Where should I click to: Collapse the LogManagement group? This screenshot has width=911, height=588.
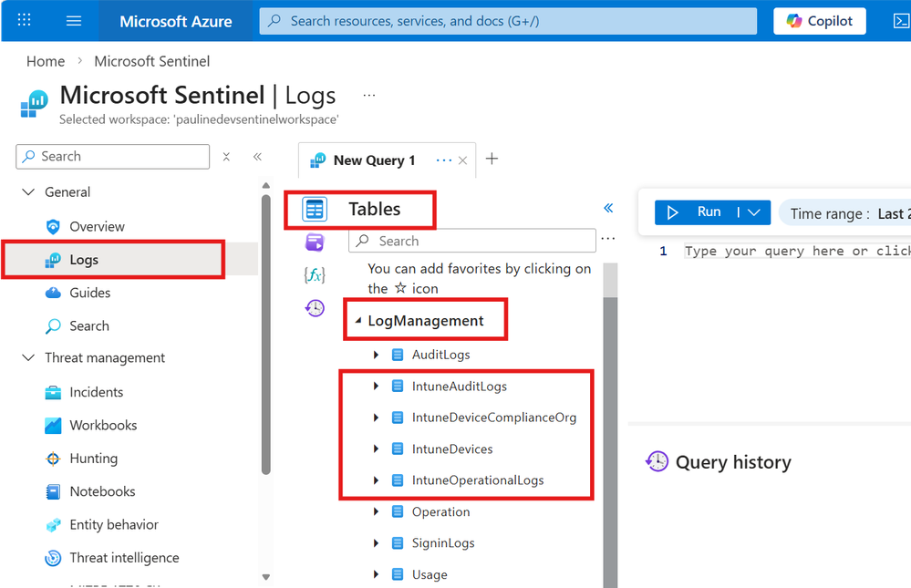click(x=358, y=321)
